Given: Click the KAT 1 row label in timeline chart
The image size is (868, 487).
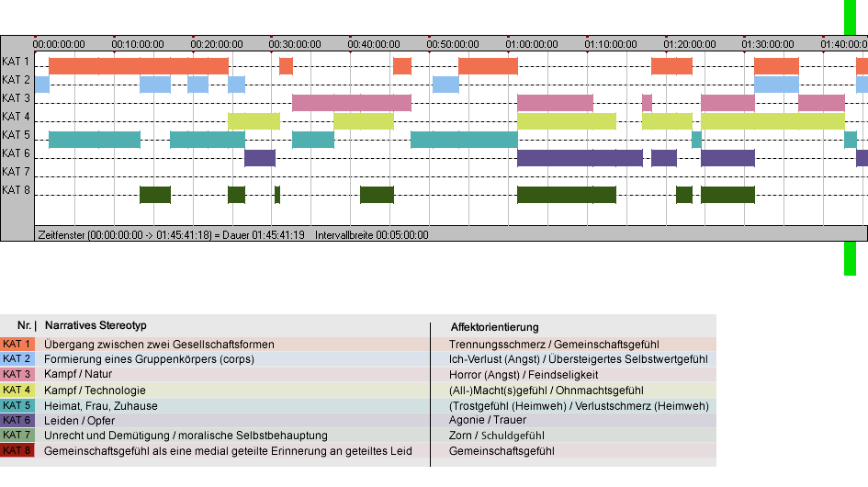Looking at the screenshot, I should tap(16, 62).
